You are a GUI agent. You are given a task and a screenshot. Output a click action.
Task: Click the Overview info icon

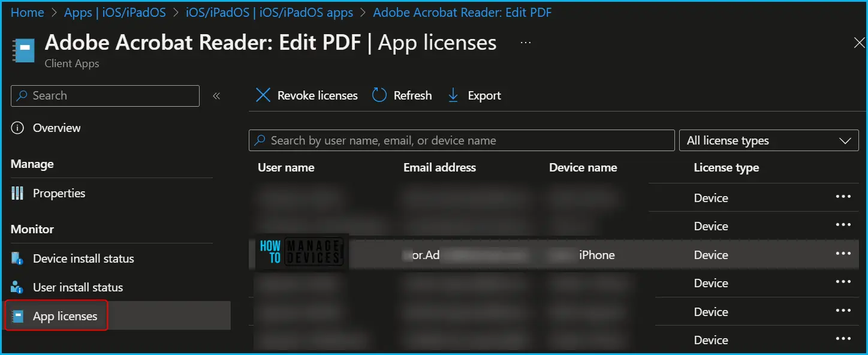(18, 128)
